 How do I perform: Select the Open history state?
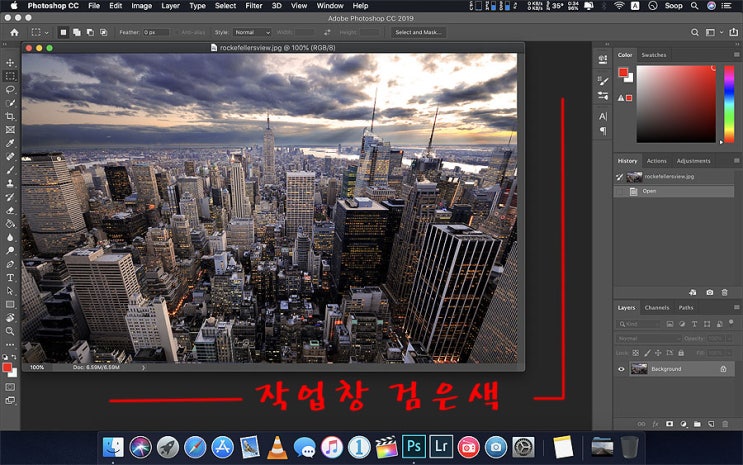tap(650, 190)
